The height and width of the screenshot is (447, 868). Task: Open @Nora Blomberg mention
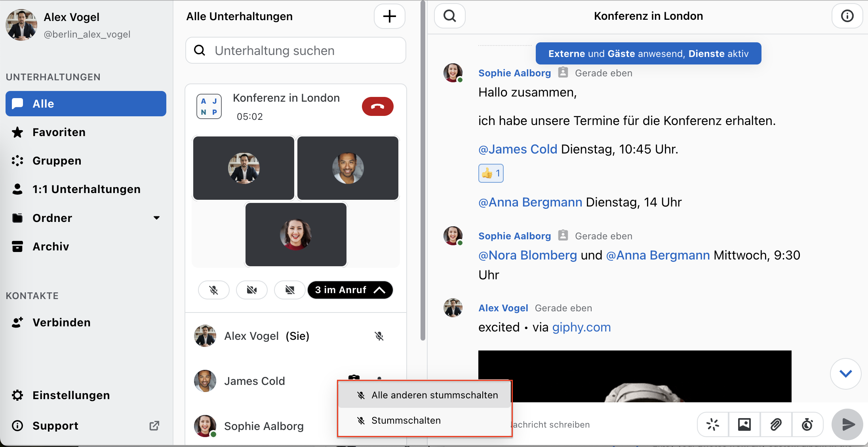[x=527, y=255]
